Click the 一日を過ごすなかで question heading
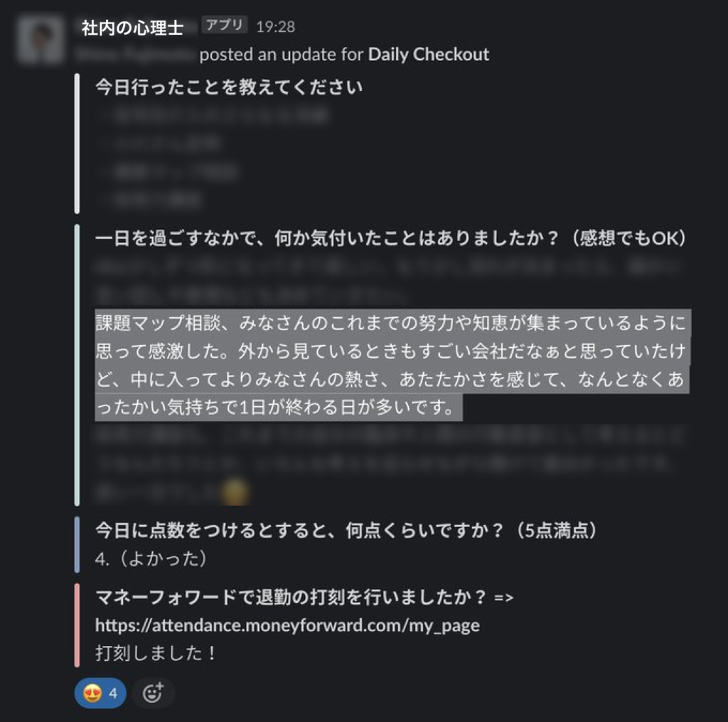The image size is (728, 722). [x=390, y=238]
